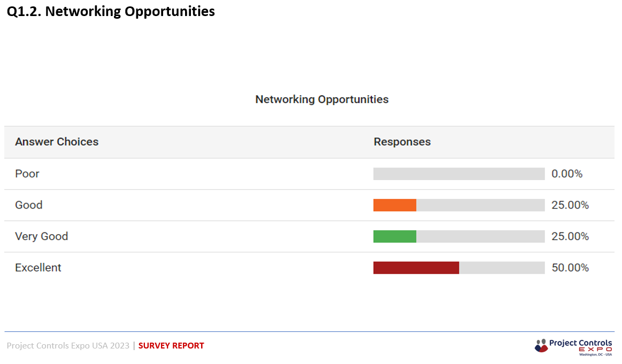Select the Networking Opportunities chart title
The image size is (622, 364).
(x=322, y=99)
